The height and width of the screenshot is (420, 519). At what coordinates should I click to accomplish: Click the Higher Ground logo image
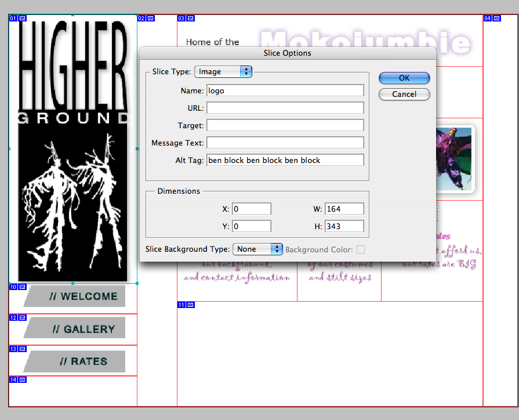[x=73, y=151]
